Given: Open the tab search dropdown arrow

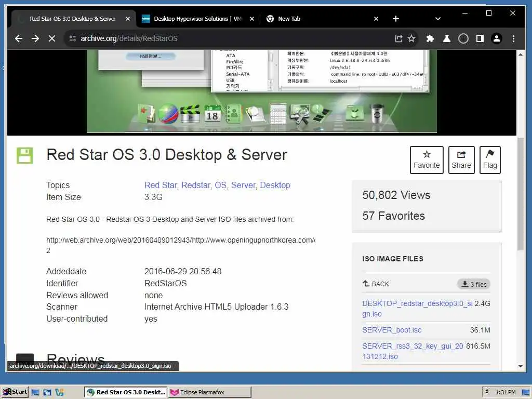Looking at the screenshot, I should click(x=437, y=19).
